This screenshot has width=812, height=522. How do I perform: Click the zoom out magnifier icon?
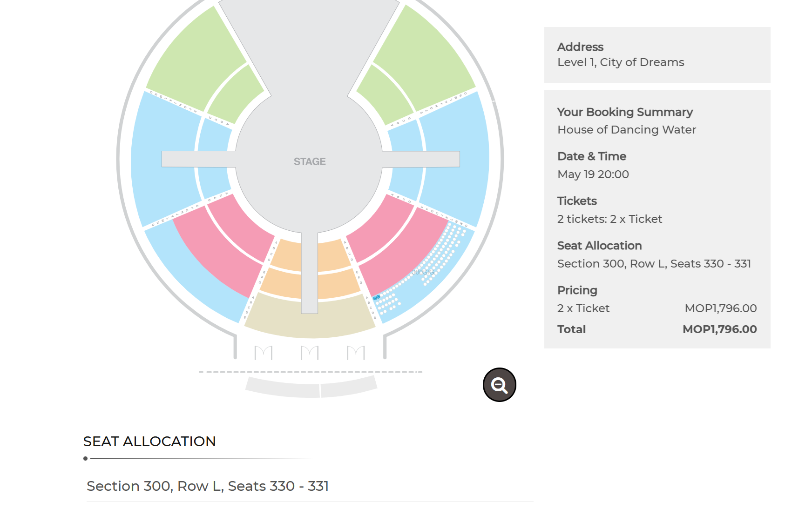coord(499,385)
